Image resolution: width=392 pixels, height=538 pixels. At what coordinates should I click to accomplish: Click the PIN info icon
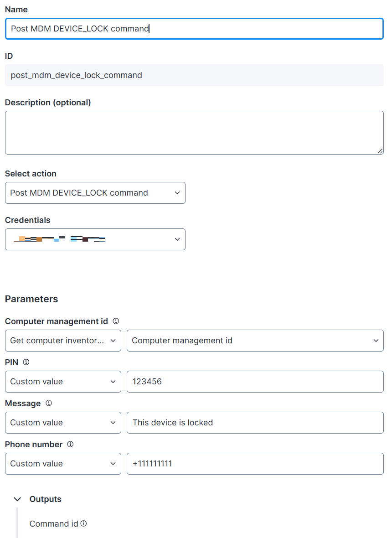click(26, 362)
